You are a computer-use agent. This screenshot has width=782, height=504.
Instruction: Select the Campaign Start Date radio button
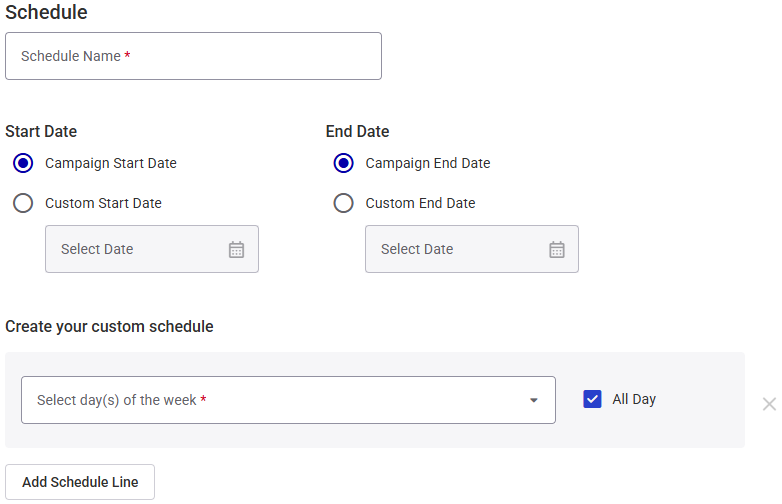tap(23, 163)
